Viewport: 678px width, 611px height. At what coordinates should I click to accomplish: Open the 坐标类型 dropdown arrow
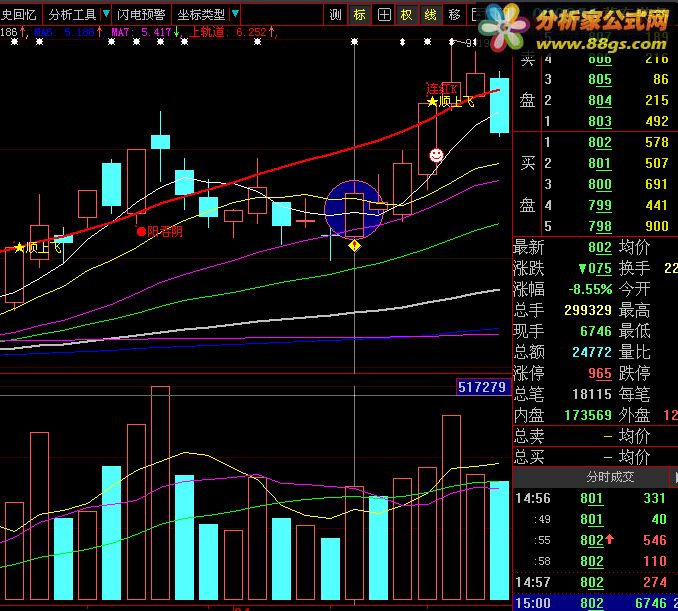[235, 14]
